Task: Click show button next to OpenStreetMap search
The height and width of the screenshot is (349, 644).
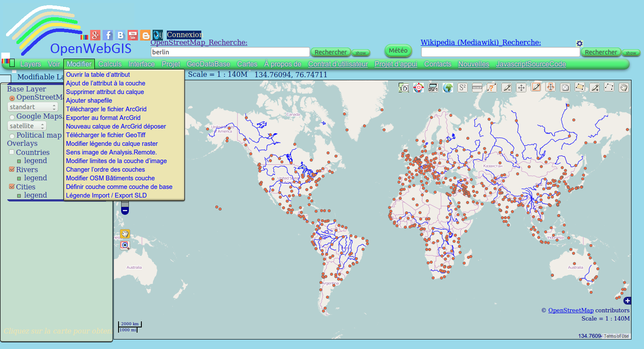Action: click(361, 53)
